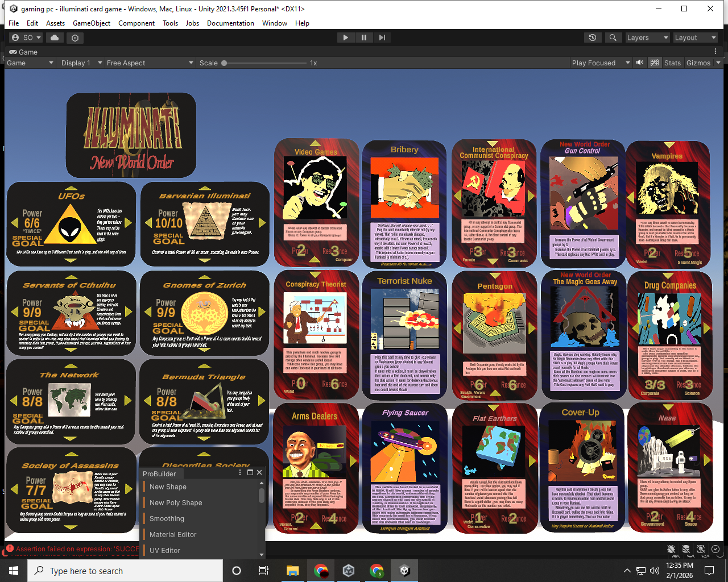The width and height of the screenshot is (728, 582).
Task: Open the Layers dropdown
Action: tap(647, 38)
